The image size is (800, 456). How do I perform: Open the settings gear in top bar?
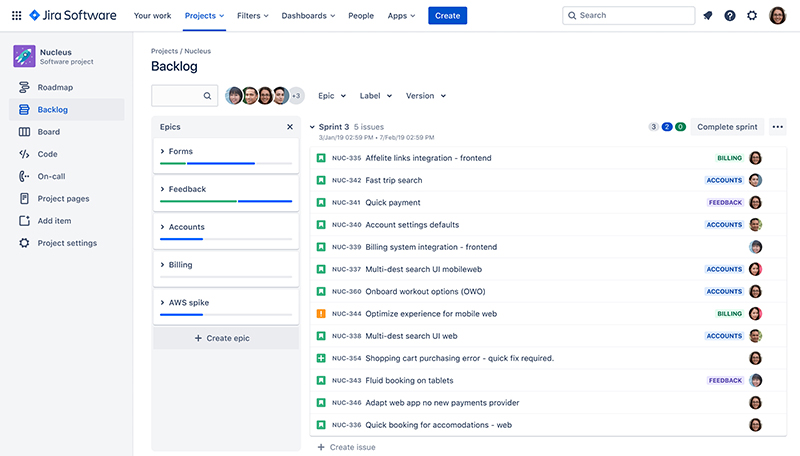(752, 16)
